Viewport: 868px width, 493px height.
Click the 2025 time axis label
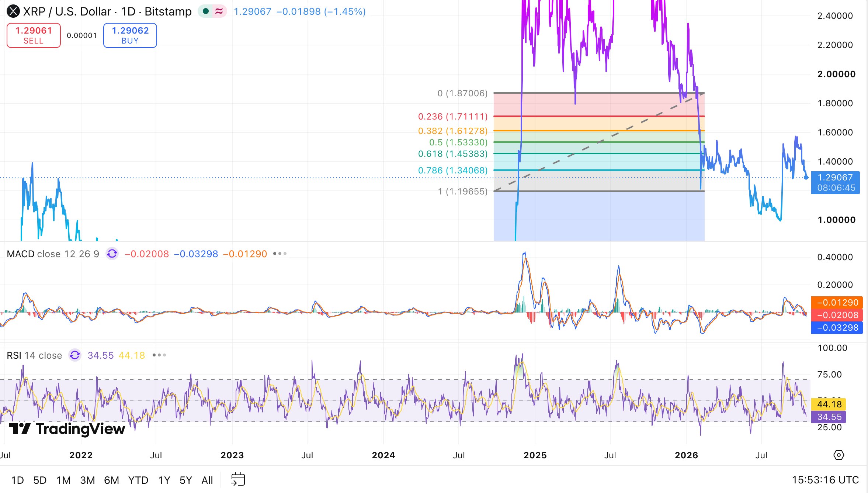point(535,455)
